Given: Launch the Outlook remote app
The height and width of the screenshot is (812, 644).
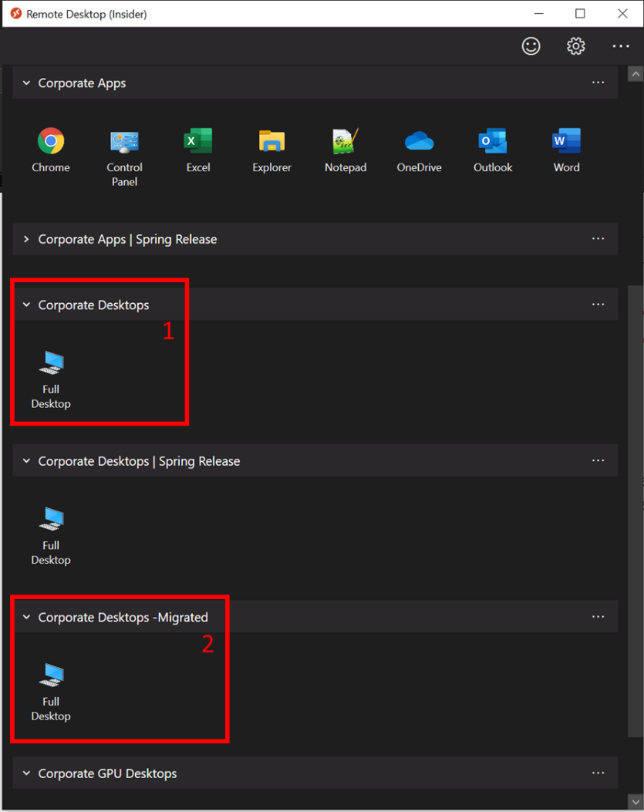Looking at the screenshot, I should [493, 150].
